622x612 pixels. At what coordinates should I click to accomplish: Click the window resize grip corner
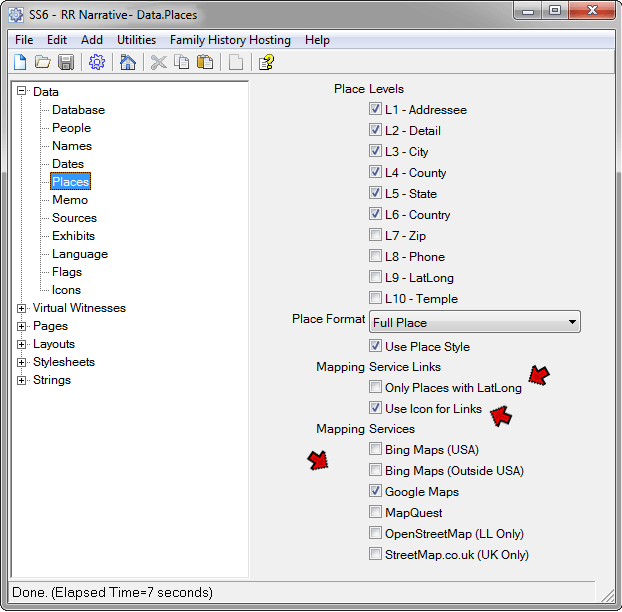point(607,596)
